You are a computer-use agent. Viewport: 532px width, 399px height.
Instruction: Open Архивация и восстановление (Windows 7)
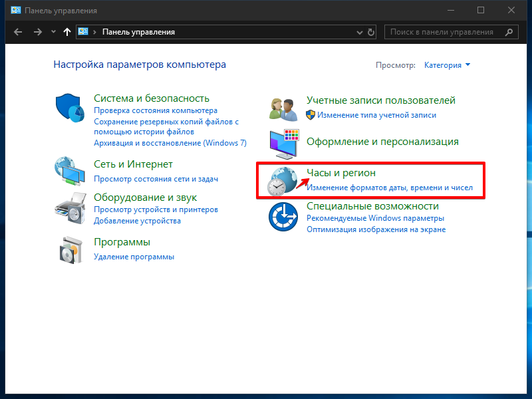170,143
